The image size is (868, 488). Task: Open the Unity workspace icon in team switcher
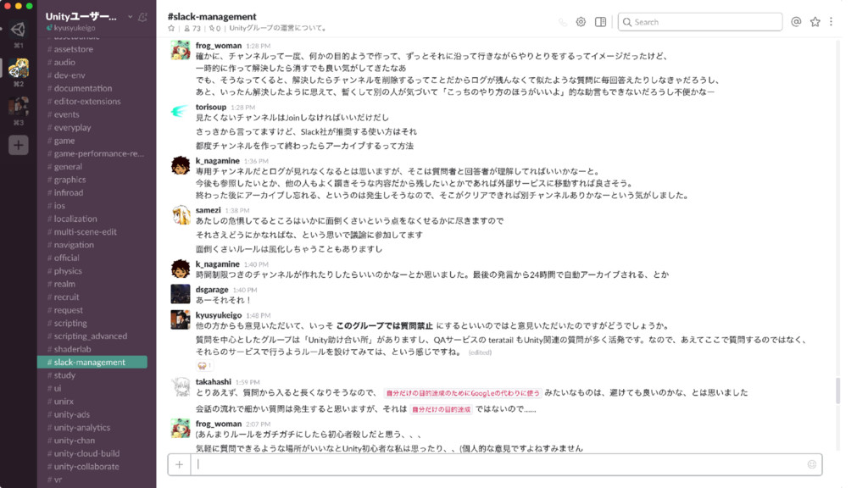[x=19, y=29]
